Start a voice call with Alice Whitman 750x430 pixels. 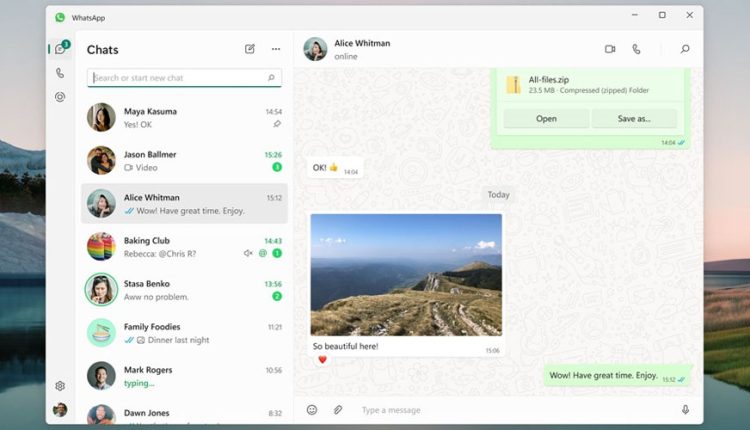(636, 49)
